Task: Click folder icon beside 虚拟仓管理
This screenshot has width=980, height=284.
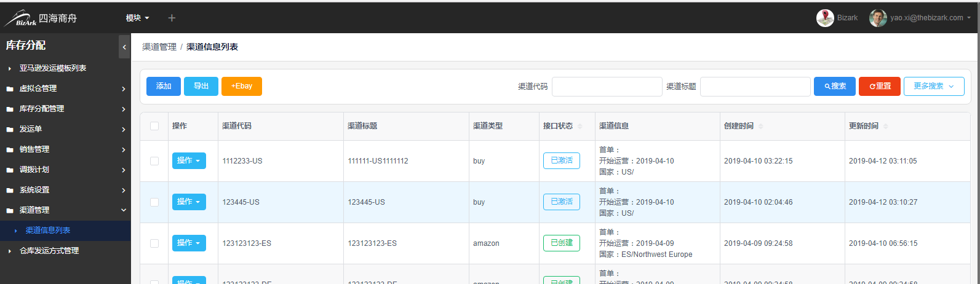Action: point(10,89)
